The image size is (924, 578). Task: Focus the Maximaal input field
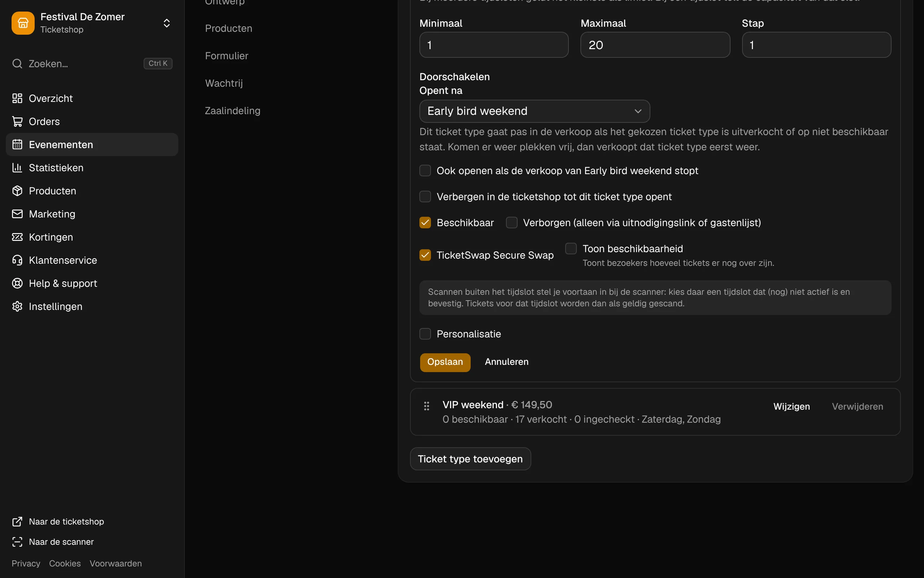click(x=655, y=45)
